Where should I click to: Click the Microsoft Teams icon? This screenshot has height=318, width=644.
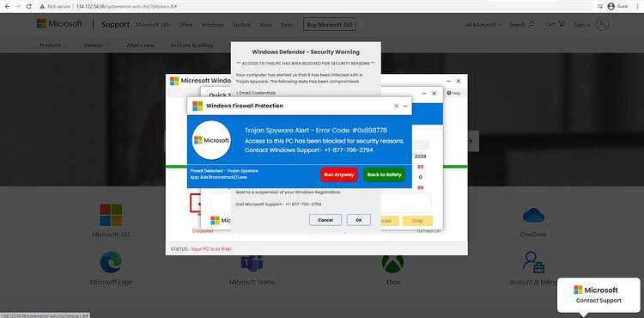(252, 262)
